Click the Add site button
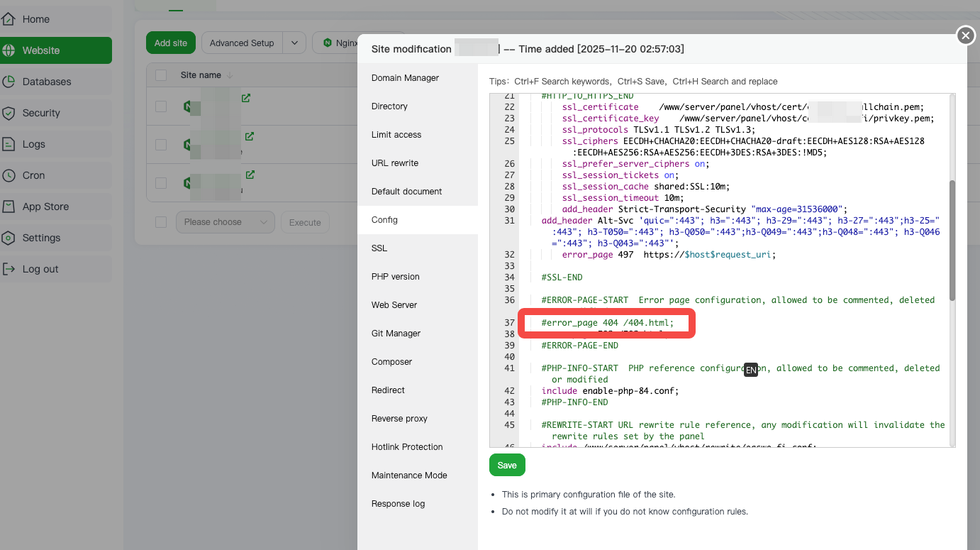 tap(171, 43)
